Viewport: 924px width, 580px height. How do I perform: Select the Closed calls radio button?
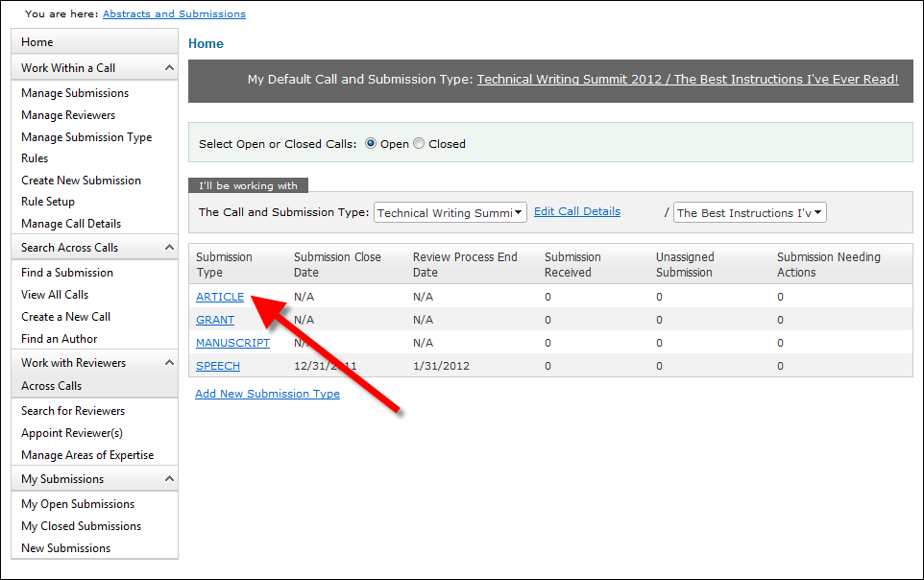coord(419,144)
